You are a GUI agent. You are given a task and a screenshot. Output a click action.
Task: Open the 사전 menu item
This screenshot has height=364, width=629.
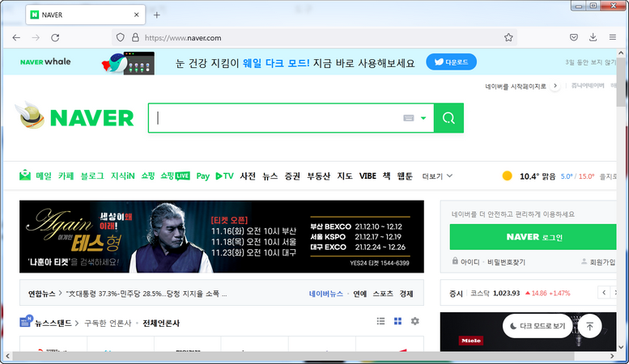click(248, 176)
